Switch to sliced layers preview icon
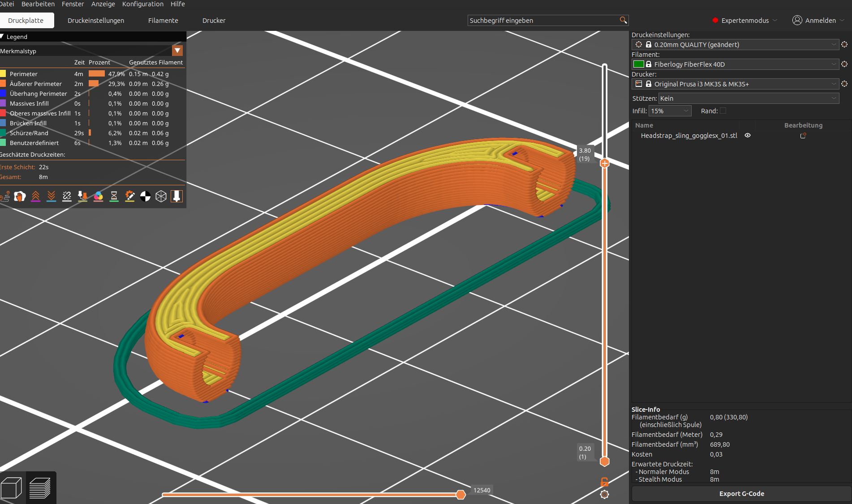 coord(40,487)
